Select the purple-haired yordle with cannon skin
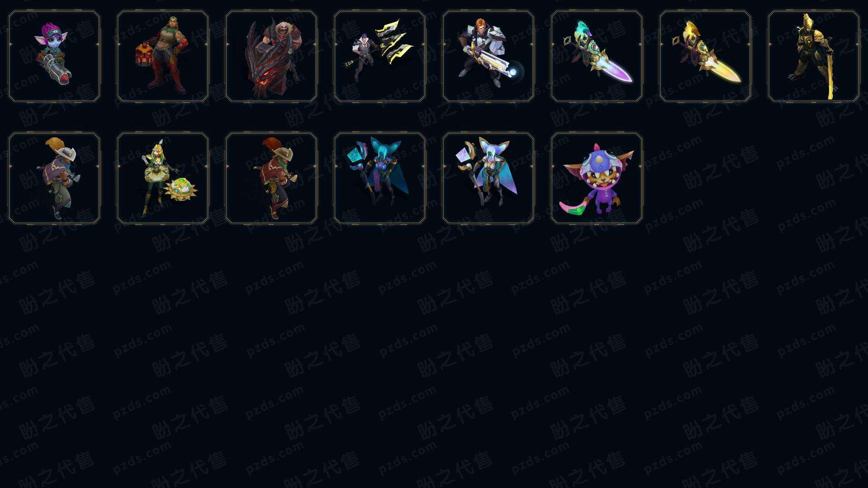 (54, 56)
